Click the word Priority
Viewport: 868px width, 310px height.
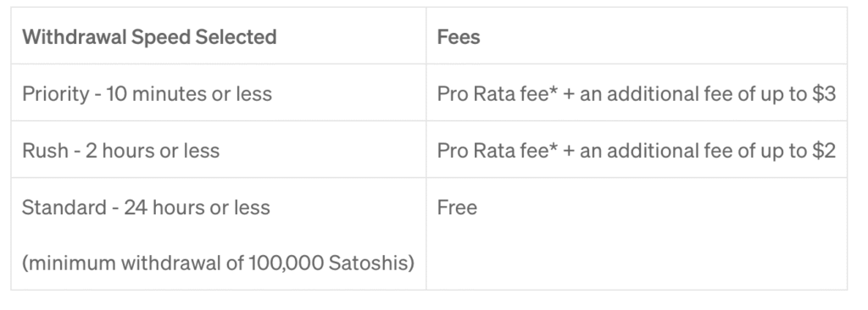(x=55, y=94)
